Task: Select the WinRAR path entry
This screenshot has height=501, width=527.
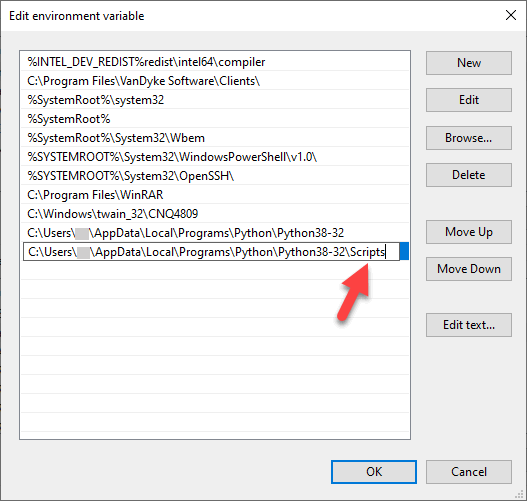Action: tap(215, 195)
